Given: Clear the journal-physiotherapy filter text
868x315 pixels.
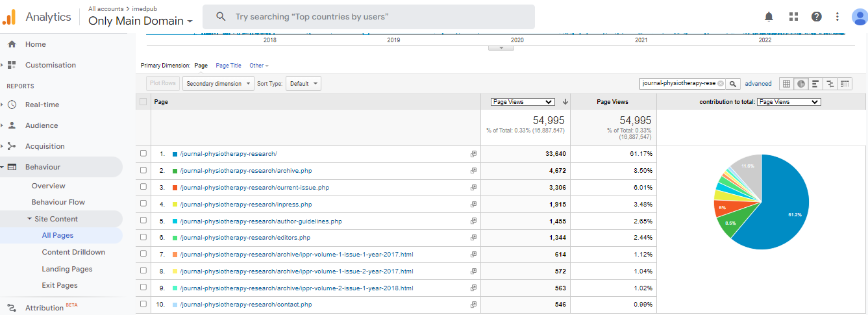Looking at the screenshot, I should click(721, 84).
